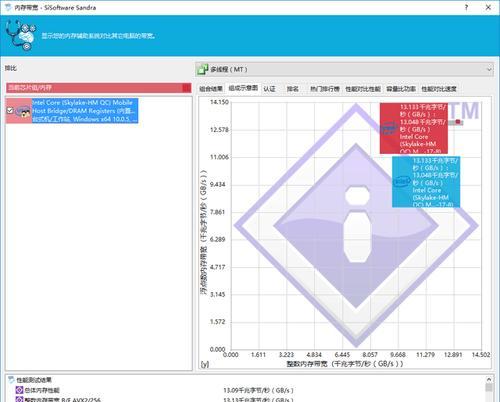Click the 14.150 y-axis value

coord(219,102)
